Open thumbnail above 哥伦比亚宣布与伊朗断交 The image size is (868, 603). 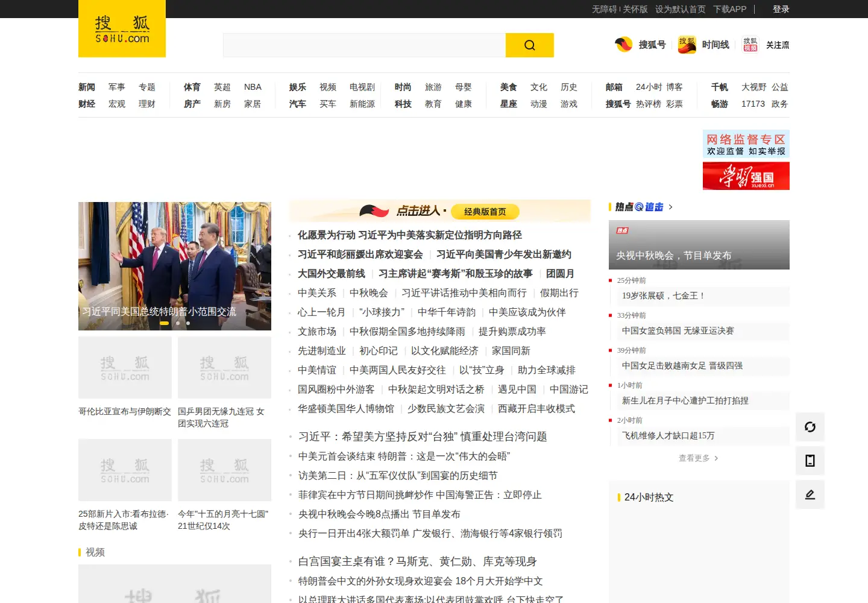(125, 368)
